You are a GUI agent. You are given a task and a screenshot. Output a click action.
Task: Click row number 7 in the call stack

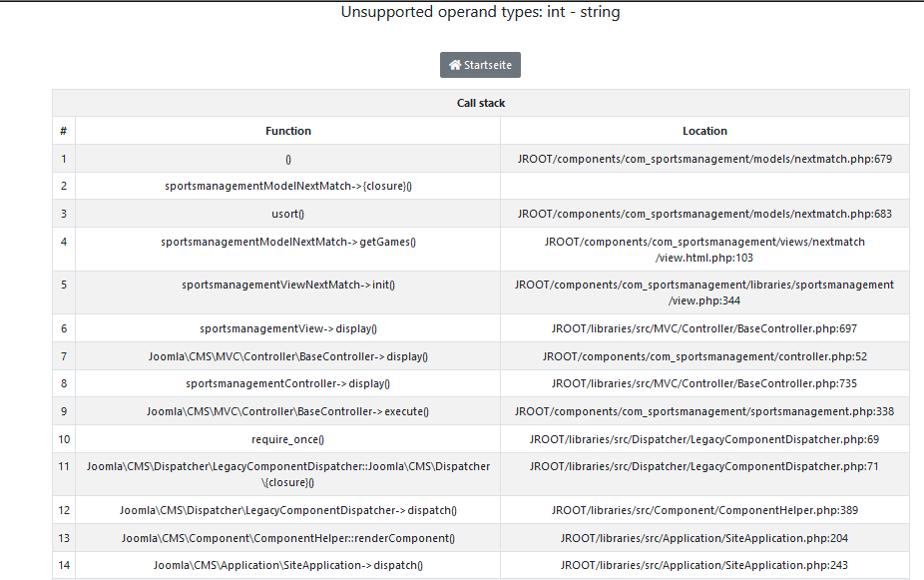click(63, 355)
